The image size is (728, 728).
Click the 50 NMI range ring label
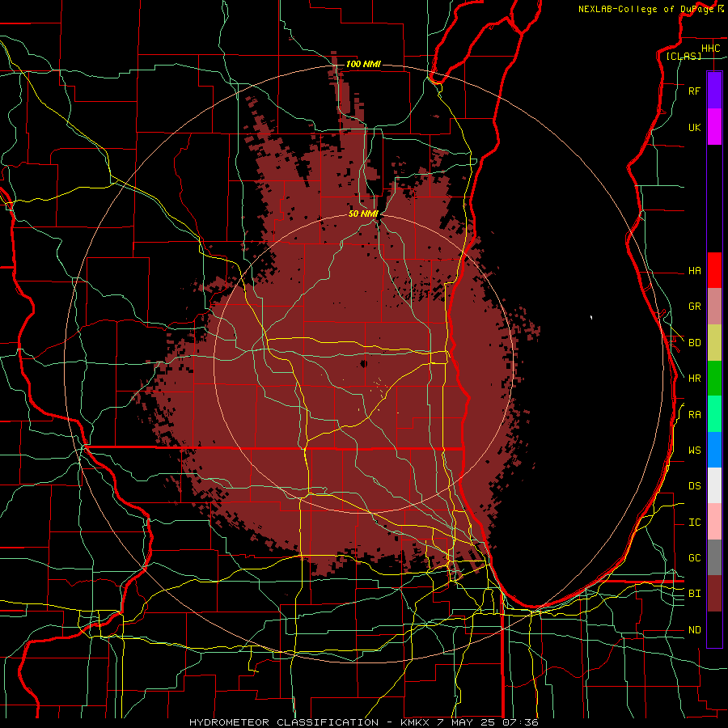pyautogui.click(x=363, y=214)
